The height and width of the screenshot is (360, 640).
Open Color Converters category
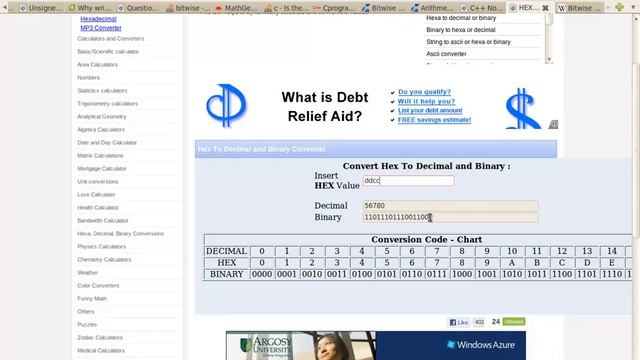tap(98, 286)
